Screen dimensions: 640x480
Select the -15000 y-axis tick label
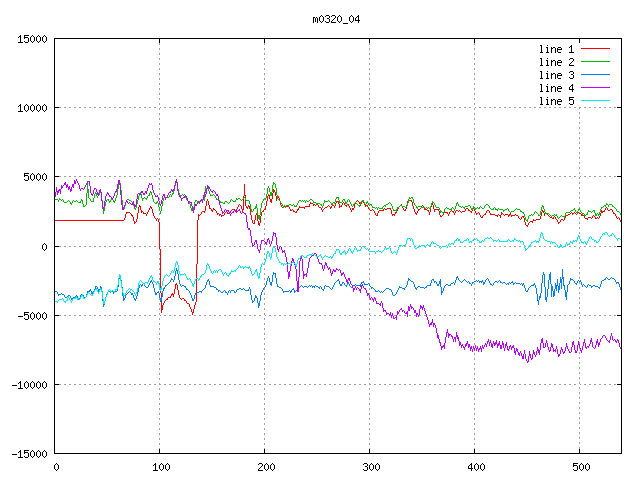pyautogui.click(x=28, y=453)
